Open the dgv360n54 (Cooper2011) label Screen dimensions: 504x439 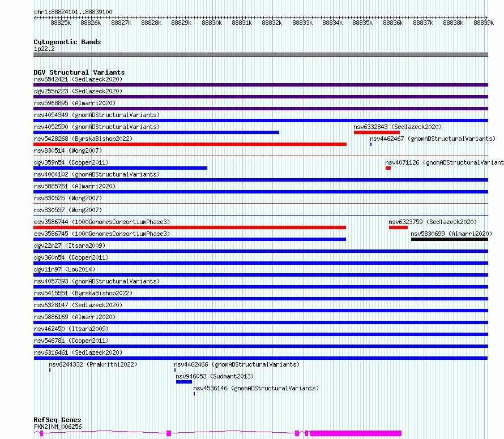tap(71, 257)
